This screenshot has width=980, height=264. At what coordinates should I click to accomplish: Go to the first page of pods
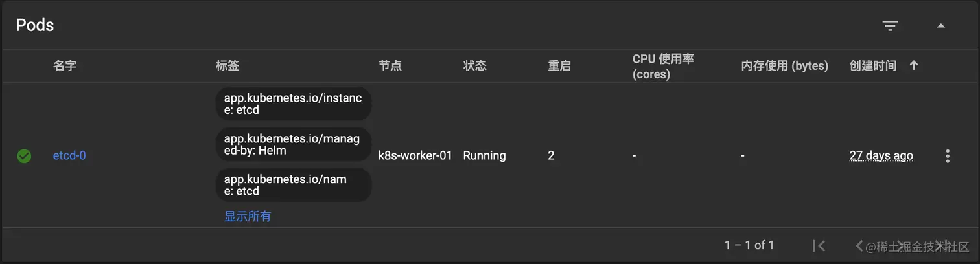click(x=819, y=245)
